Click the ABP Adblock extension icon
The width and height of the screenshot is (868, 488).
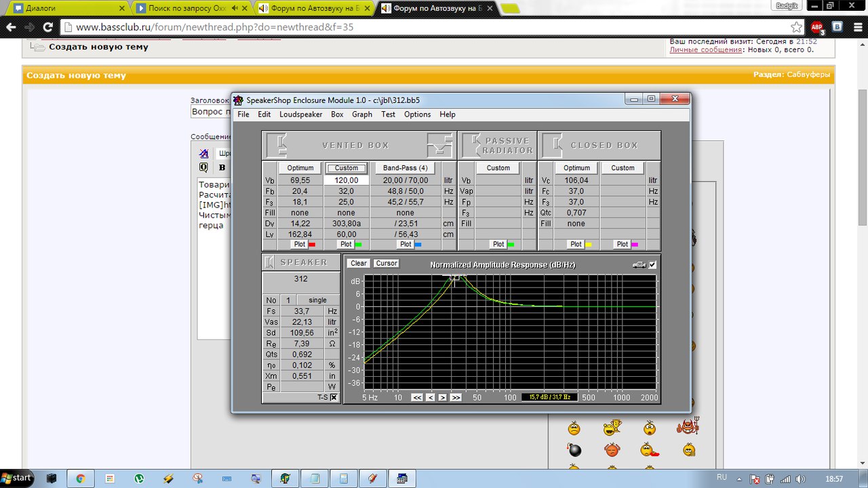[x=817, y=28]
